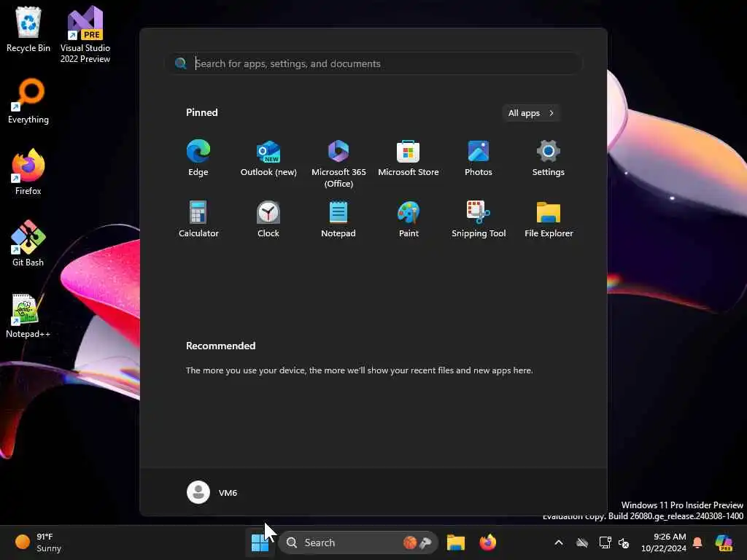
Task: Select the Firefox desktop shortcut
Action: pos(28,172)
